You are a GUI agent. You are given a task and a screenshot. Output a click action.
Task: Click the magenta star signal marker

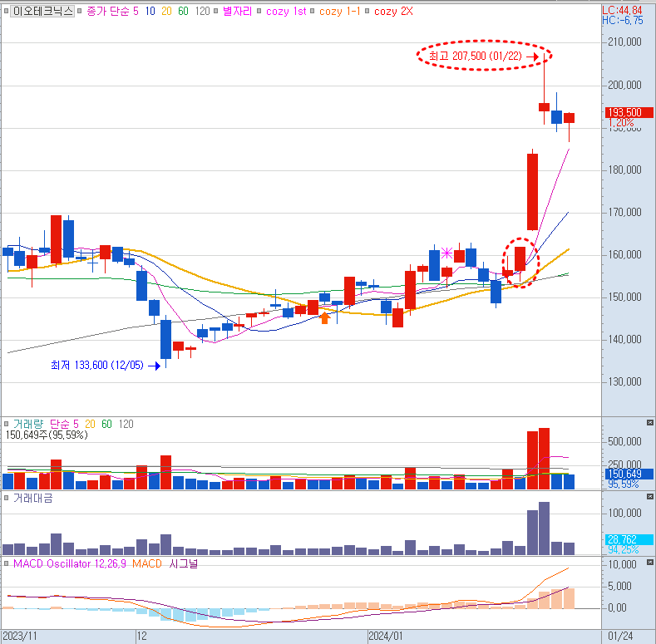(x=446, y=253)
